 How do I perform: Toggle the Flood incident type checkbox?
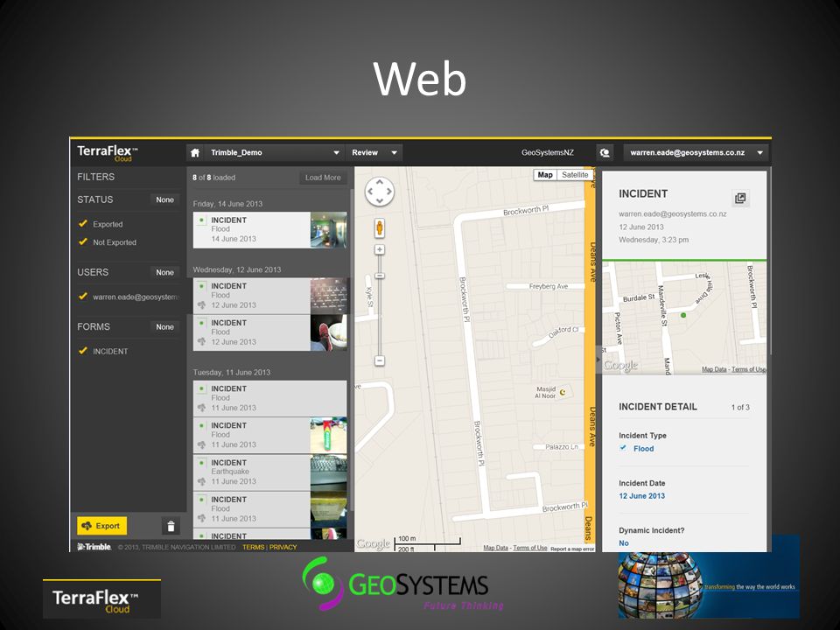click(x=622, y=448)
